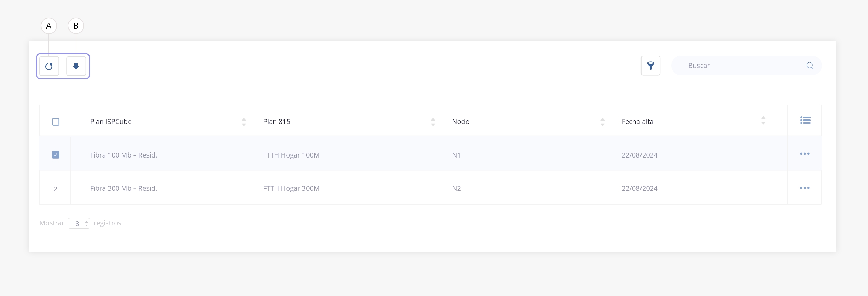The width and height of the screenshot is (868, 296).
Task: Open three-dot menu for Fibra 100 Mb row
Action: tap(804, 154)
